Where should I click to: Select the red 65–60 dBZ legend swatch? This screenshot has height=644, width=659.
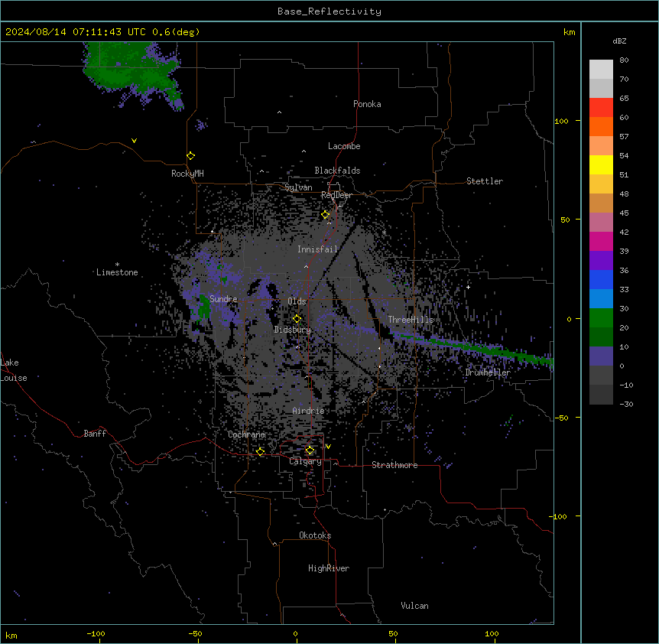pos(601,108)
